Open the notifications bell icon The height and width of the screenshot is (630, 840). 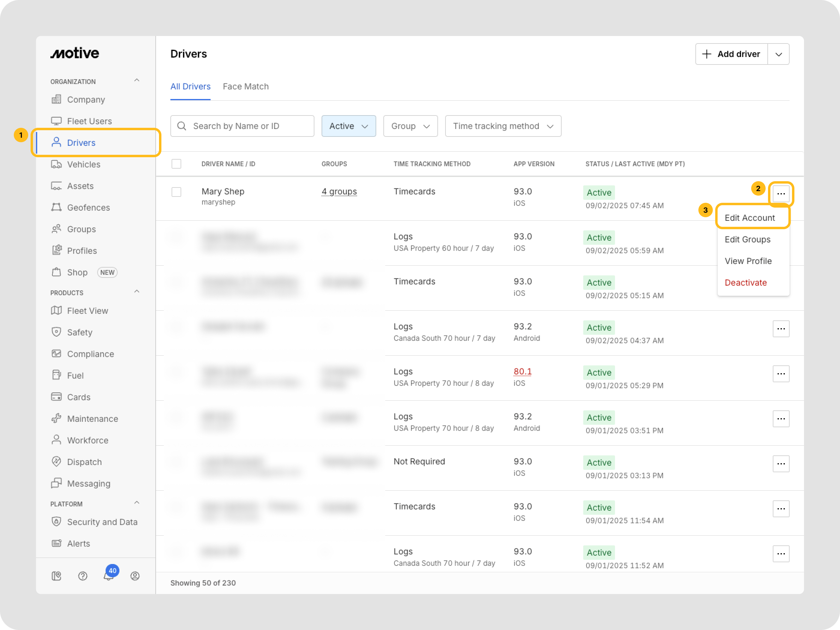point(108,576)
